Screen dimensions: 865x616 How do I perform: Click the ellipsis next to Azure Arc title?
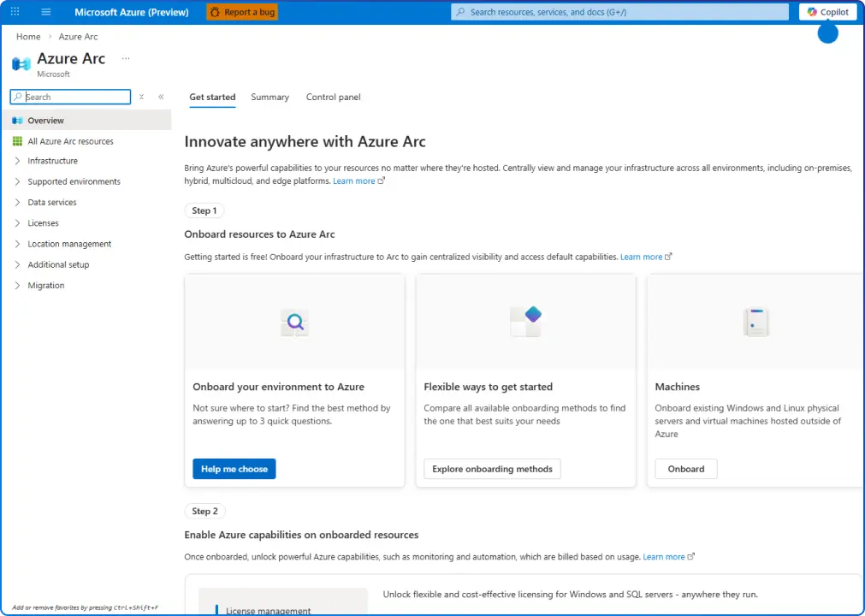pos(125,58)
